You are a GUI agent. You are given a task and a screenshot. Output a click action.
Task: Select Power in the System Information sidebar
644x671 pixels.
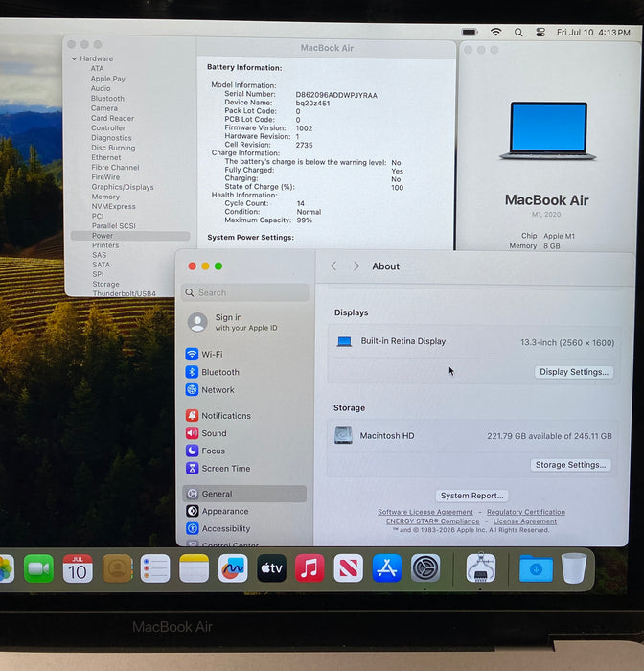click(x=130, y=236)
